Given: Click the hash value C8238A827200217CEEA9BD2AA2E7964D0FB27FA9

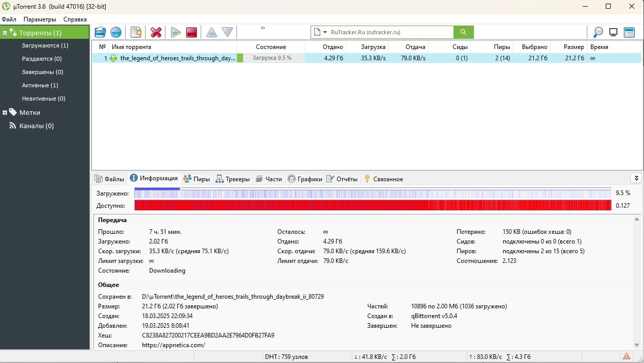Looking at the screenshot, I should coord(208,335).
